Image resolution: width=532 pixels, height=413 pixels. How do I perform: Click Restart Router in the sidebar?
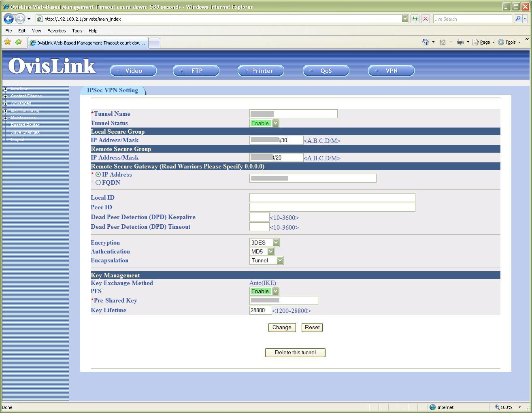25,125
